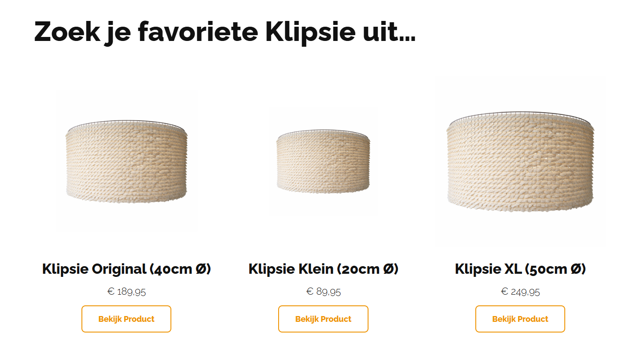Click the euro sign before 249,95
Screen dimensions: 644x357
(504, 292)
